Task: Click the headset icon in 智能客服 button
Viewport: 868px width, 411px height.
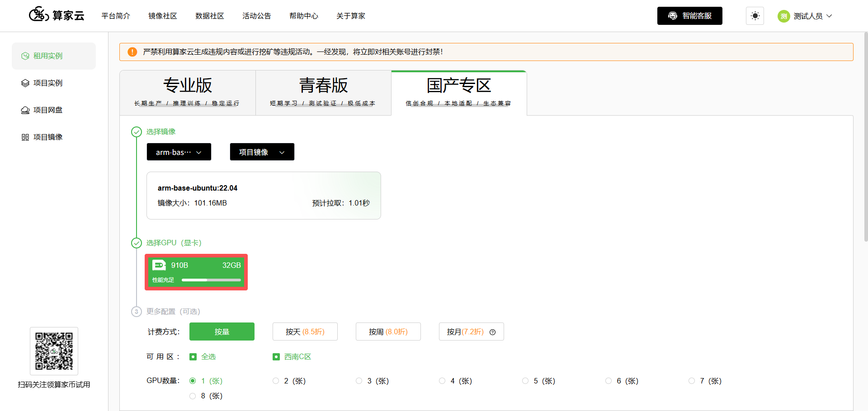Action: (x=673, y=16)
